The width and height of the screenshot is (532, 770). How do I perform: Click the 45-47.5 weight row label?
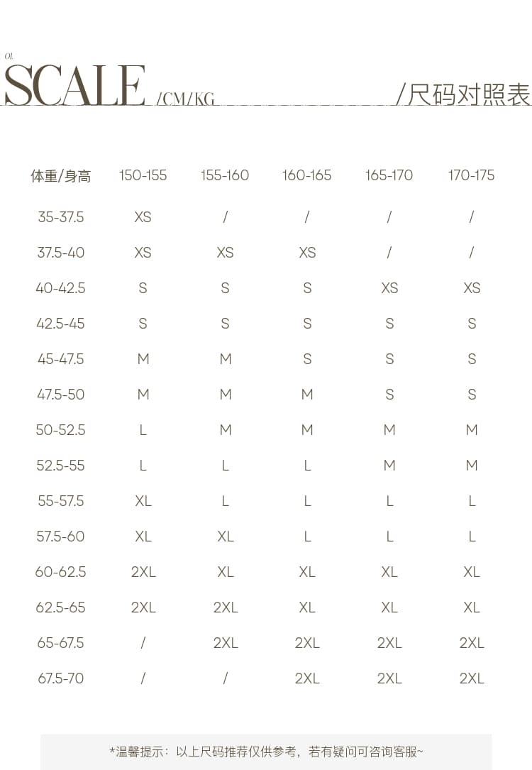pyautogui.click(x=61, y=359)
